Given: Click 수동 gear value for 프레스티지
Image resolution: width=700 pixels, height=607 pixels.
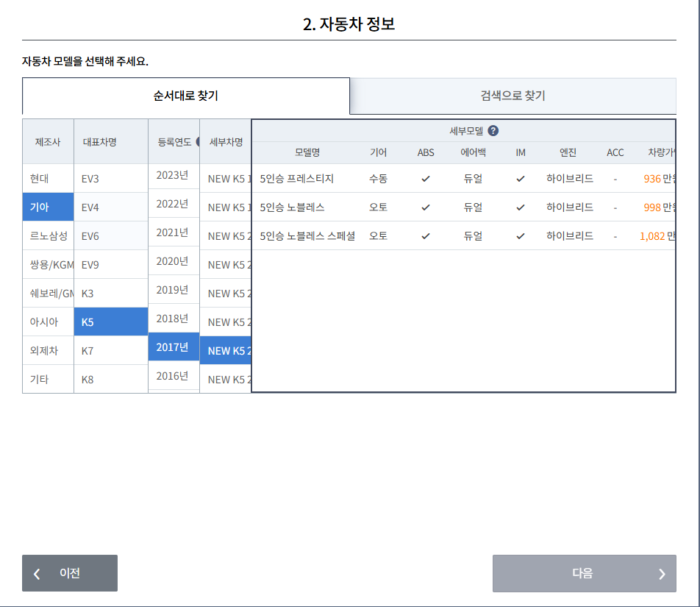Looking at the screenshot, I should tap(378, 179).
